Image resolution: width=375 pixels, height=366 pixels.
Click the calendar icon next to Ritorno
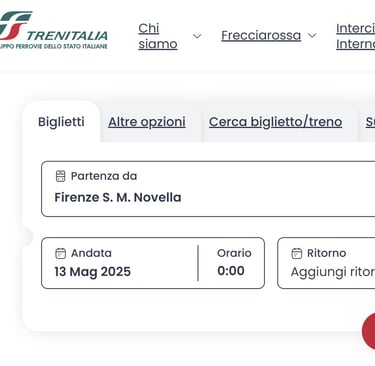click(296, 253)
